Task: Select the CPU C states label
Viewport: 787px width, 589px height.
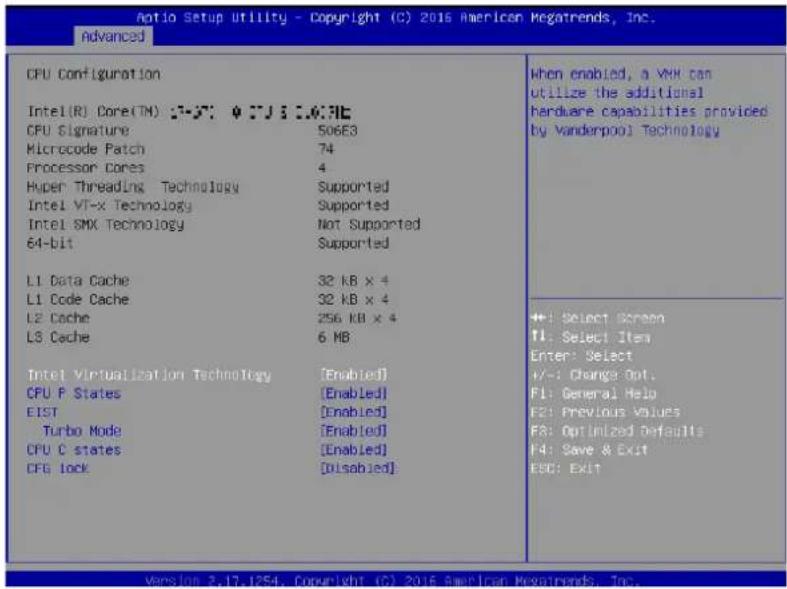Action: coord(74,450)
